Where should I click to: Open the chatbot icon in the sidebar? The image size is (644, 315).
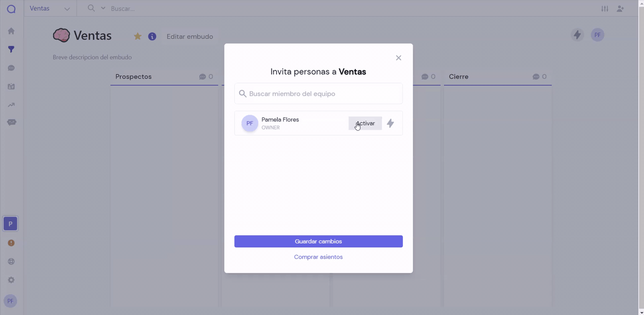[12, 122]
